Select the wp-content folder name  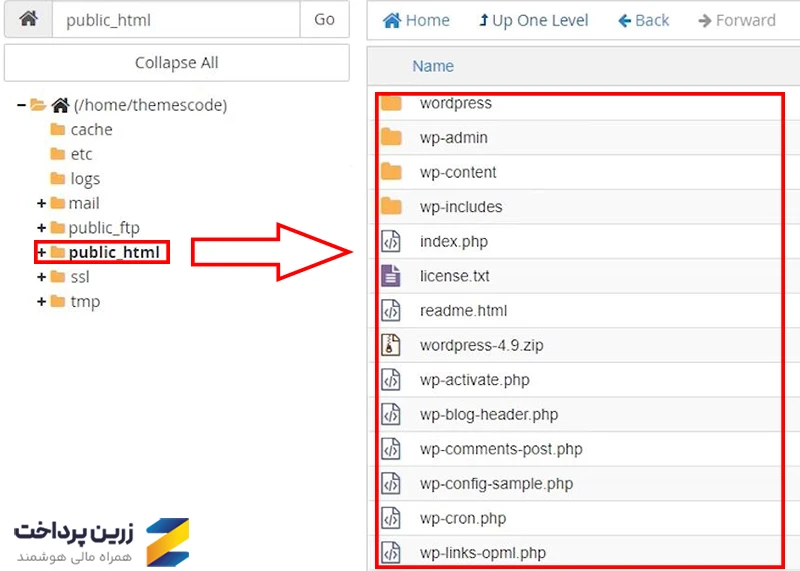click(x=458, y=172)
